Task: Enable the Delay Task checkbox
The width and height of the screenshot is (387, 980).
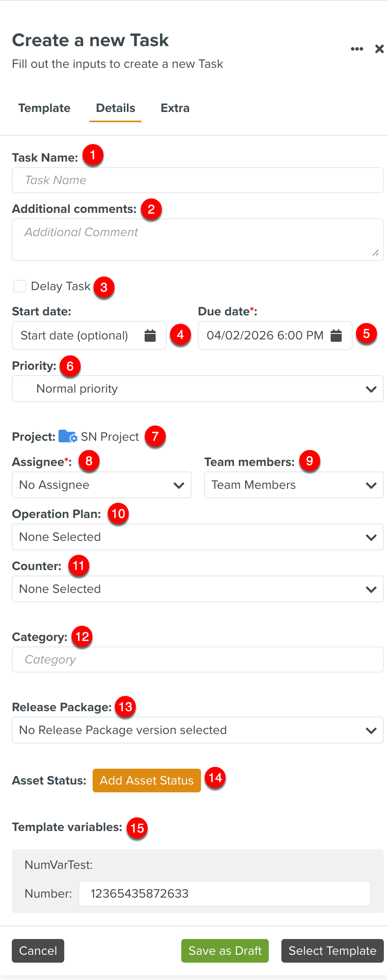Action: pos(20,286)
